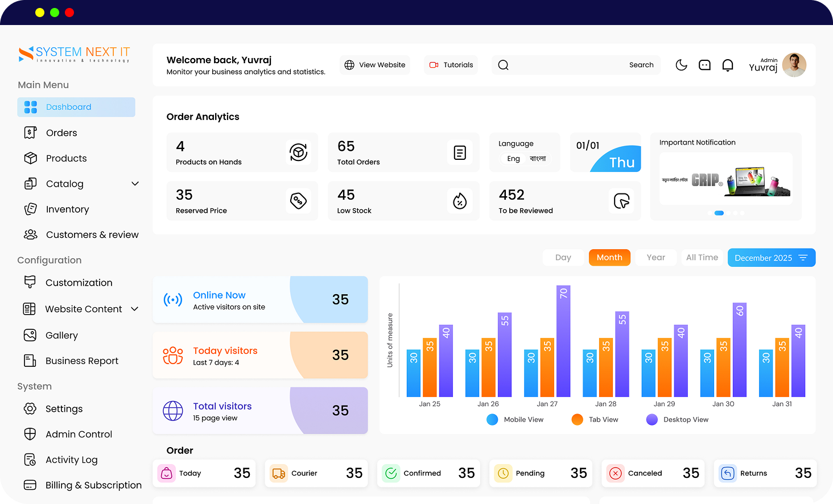This screenshot has height=504, width=833.
Task: Toggle Desktop View legend purple dot
Action: [x=652, y=420]
